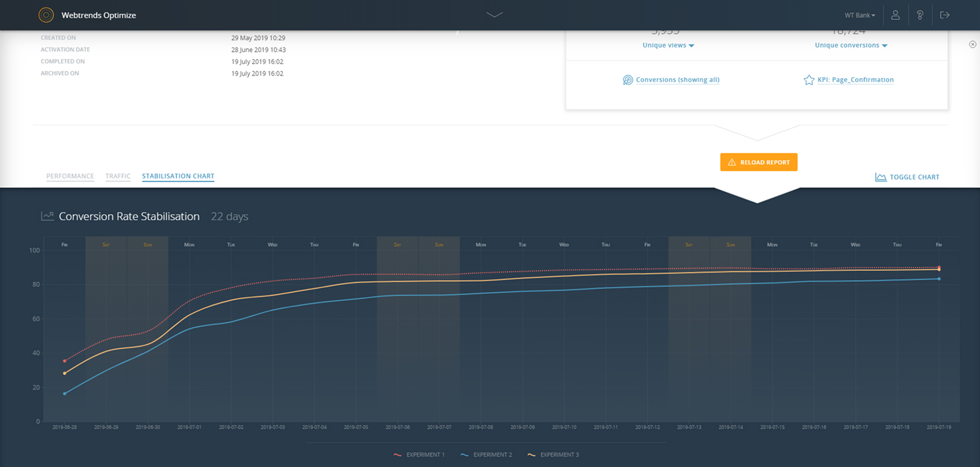This screenshot has height=467, width=980.
Task: Click the Conversion Rate Stabilisation heading
Action: tap(129, 216)
